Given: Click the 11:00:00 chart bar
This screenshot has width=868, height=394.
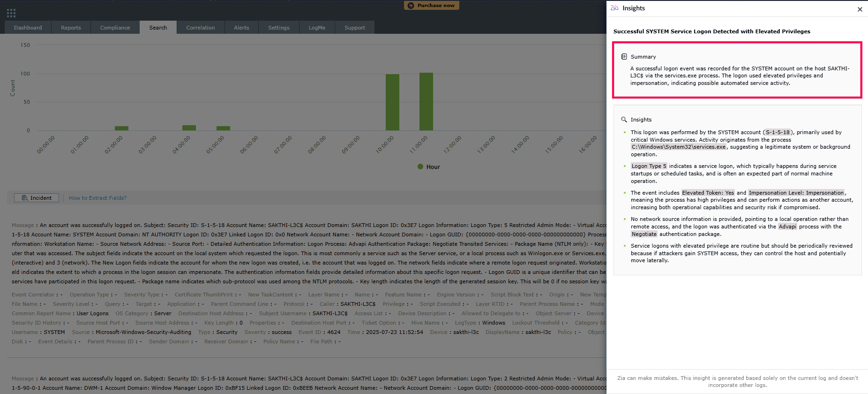Looking at the screenshot, I should pos(426,101).
